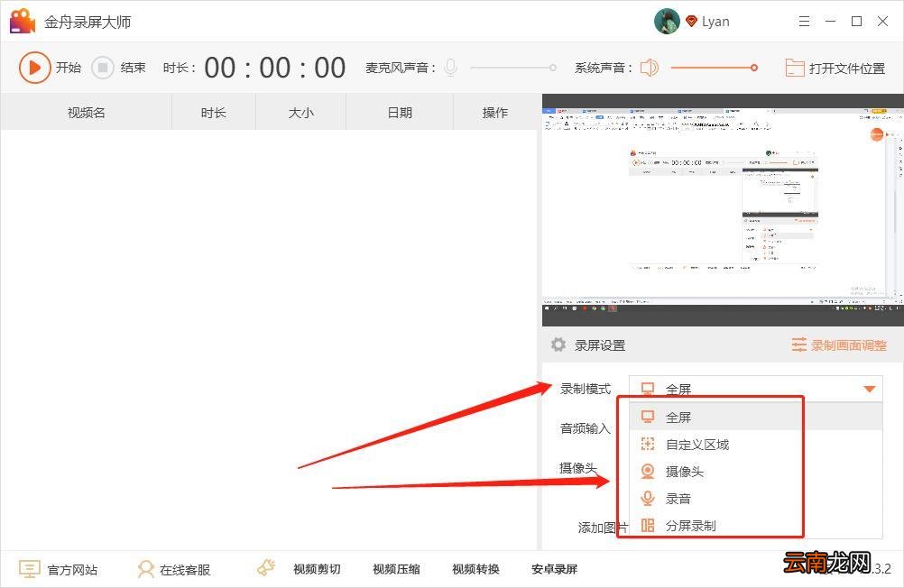The image size is (904, 588).
Task: Click the screen preview thumbnail
Action: 723,210
